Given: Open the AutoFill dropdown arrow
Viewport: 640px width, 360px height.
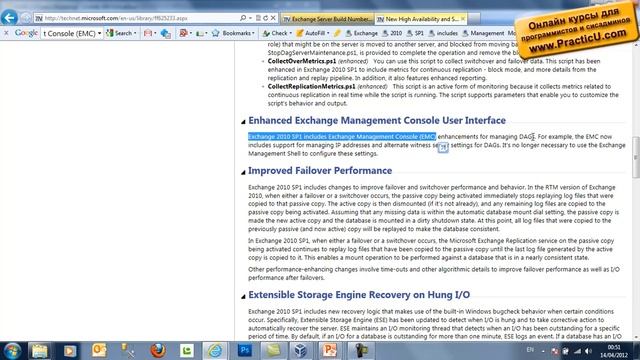Looking at the screenshot, I should point(328,33).
